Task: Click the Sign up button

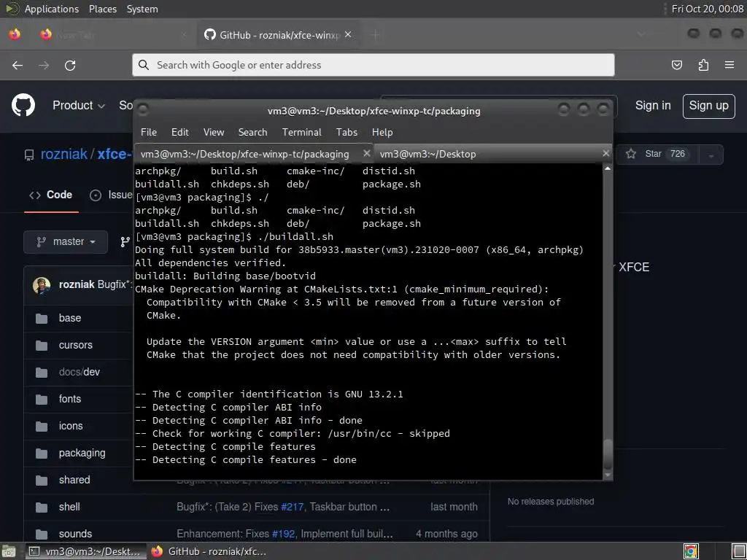Action: 708,106
